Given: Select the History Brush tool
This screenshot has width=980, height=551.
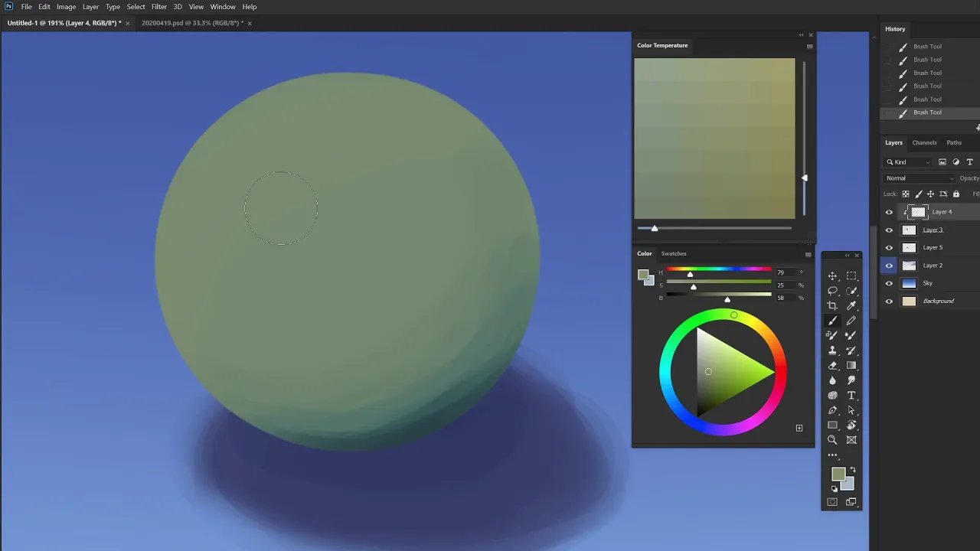Looking at the screenshot, I should click(x=851, y=350).
